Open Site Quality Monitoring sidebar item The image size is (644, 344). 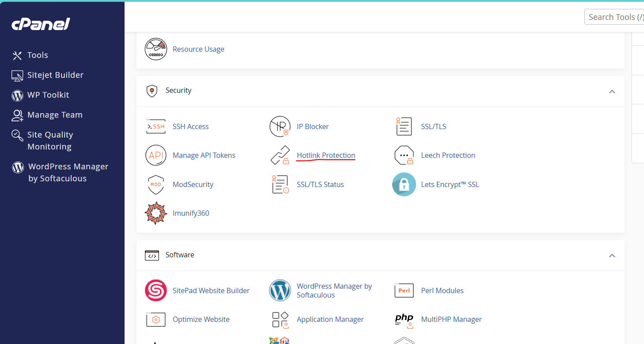tap(50, 141)
